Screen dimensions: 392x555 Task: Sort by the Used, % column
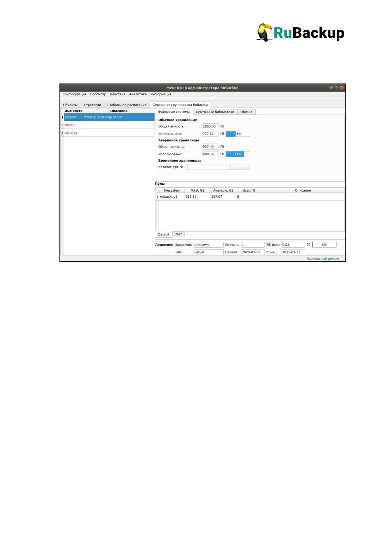pyautogui.click(x=249, y=190)
